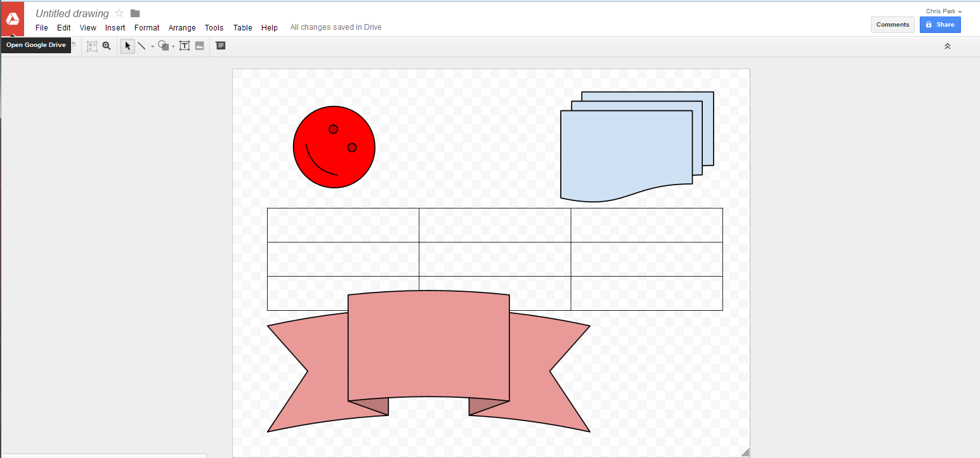The height and width of the screenshot is (458, 980).
Task: Open the Chris Park account dropdown
Action: [x=943, y=11]
